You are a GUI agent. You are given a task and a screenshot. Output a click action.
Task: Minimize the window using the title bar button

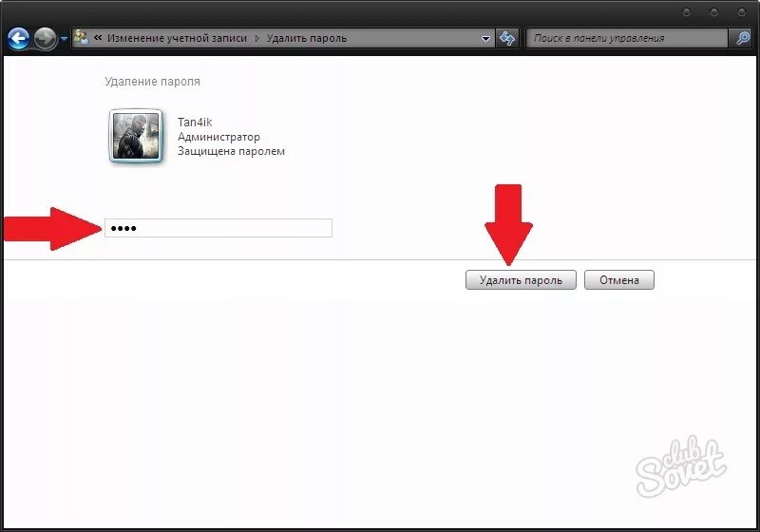pos(686,12)
